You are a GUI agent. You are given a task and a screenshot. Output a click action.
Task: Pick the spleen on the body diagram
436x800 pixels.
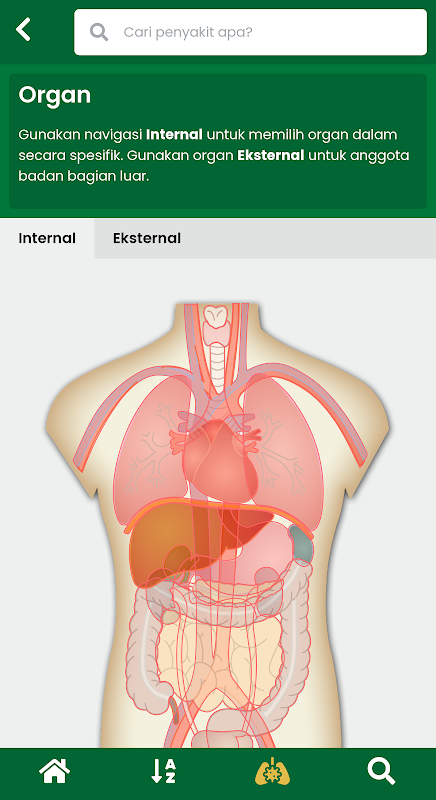point(300,544)
